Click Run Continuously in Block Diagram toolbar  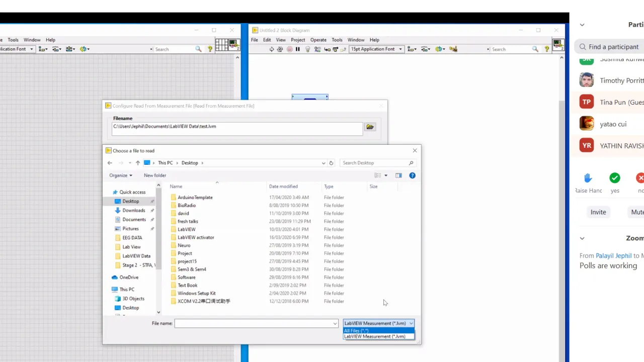point(280,49)
